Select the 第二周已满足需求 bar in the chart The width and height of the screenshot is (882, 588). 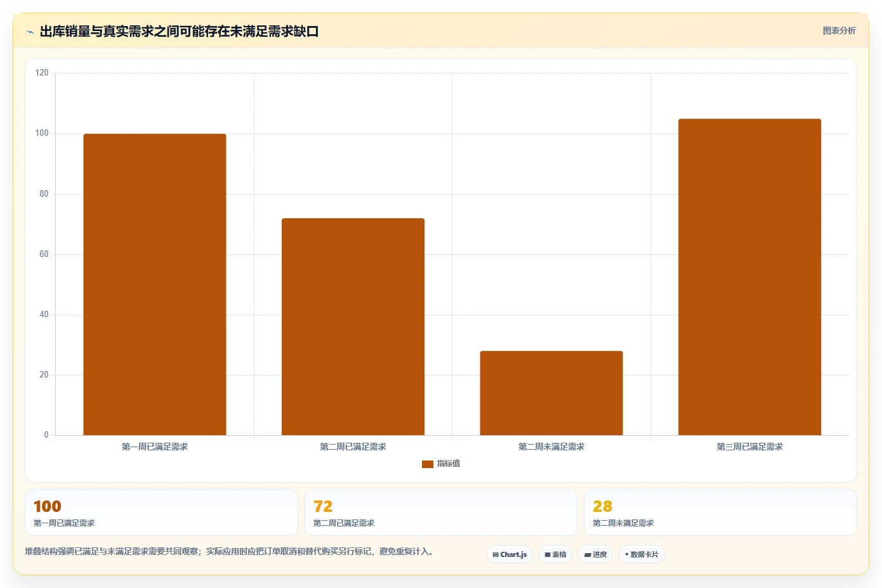pyautogui.click(x=353, y=327)
